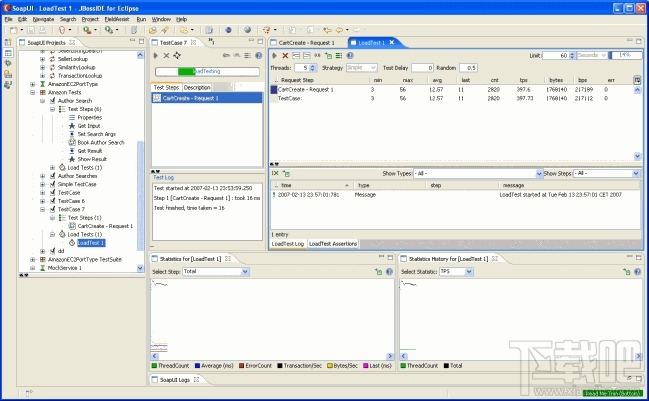The image size is (649, 401).
Task: Open File menu
Action: coord(8,19)
